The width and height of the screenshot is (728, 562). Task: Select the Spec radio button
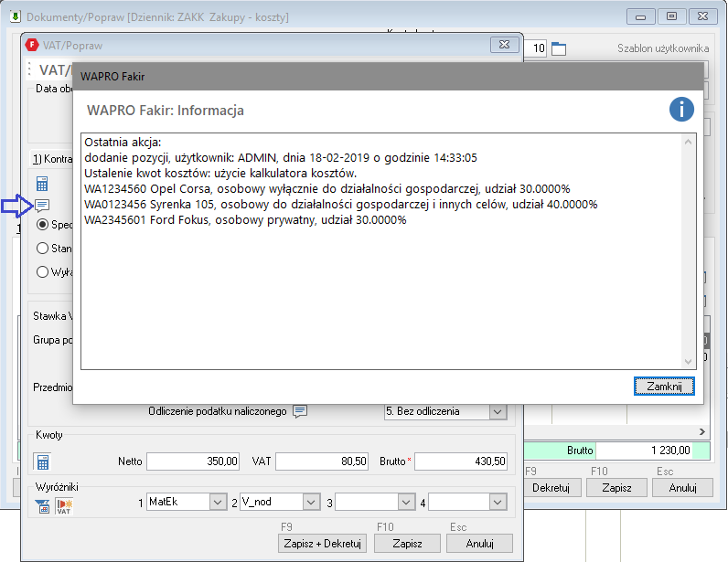pos(42,225)
